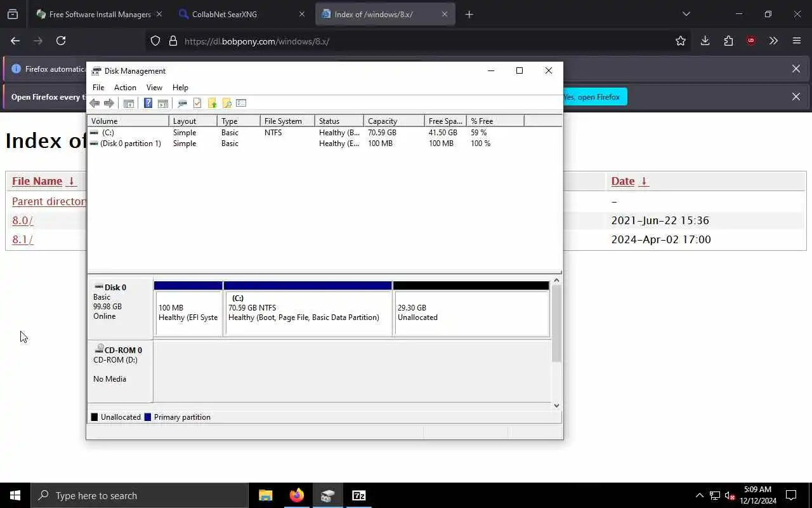
Task: Toggle the Show/Hide Console Tree toolbar icon
Action: 129,104
